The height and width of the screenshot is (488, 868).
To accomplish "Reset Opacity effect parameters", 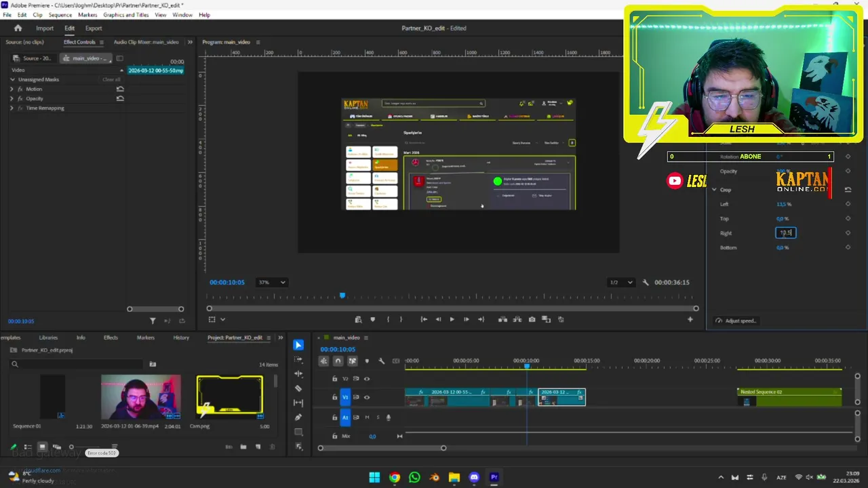I will pyautogui.click(x=120, y=98).
